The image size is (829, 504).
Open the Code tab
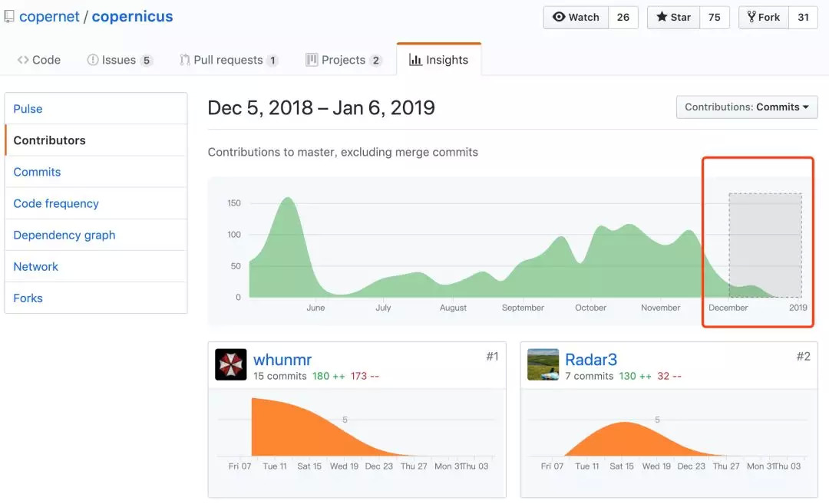39,60
